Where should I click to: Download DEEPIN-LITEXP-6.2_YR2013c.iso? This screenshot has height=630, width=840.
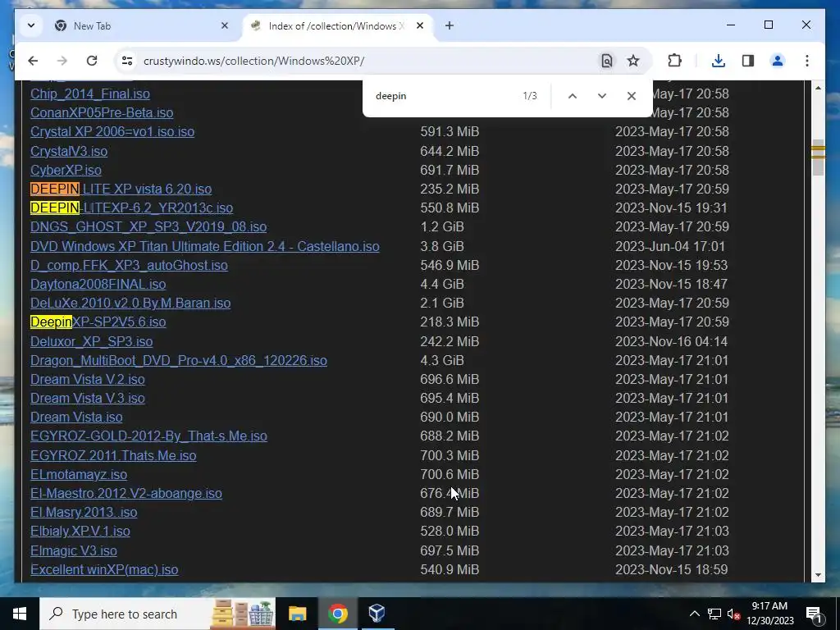click(132, 208)
